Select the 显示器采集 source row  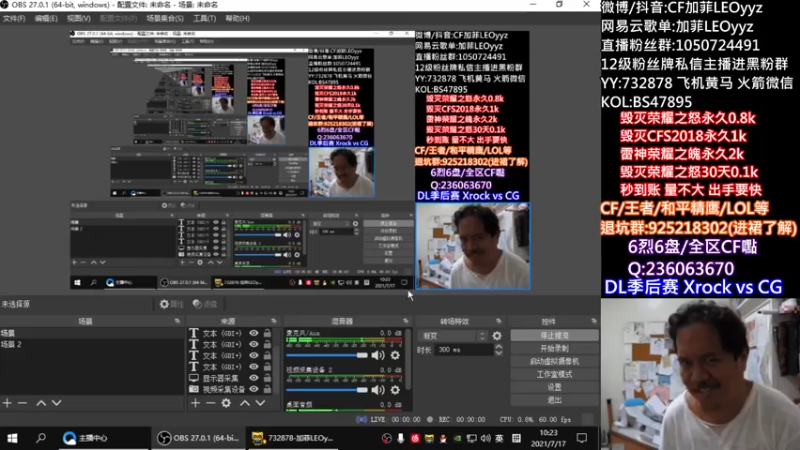(x=231, y=378)
